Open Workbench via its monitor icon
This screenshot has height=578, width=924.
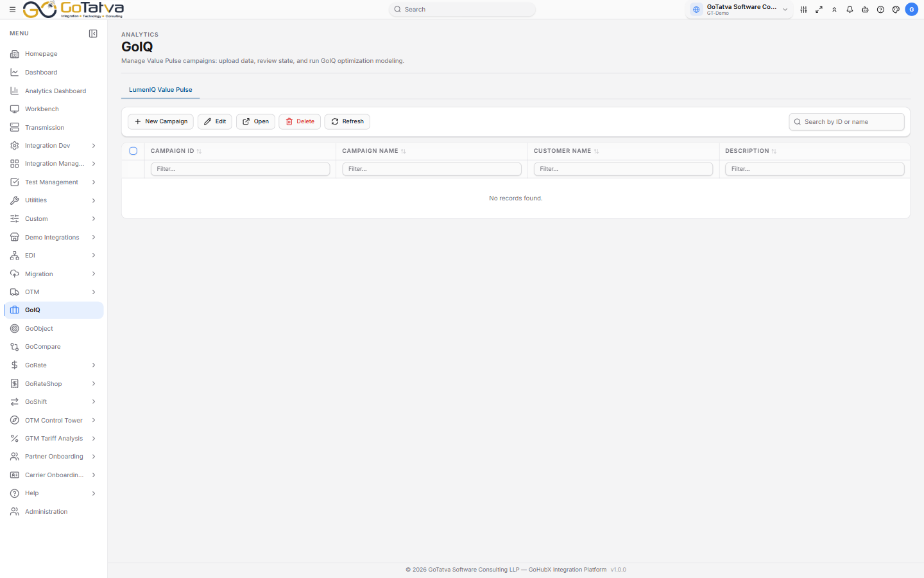pyautogui.click(x=15, y=109)
